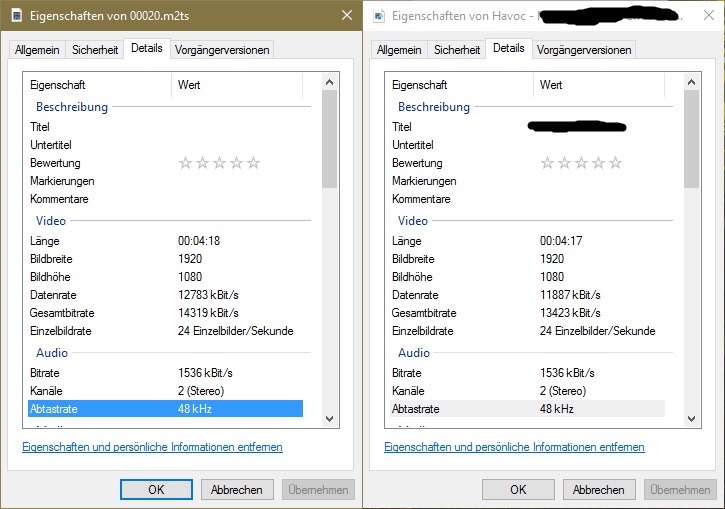Select Details tab in Havoc window

point(509,48)
